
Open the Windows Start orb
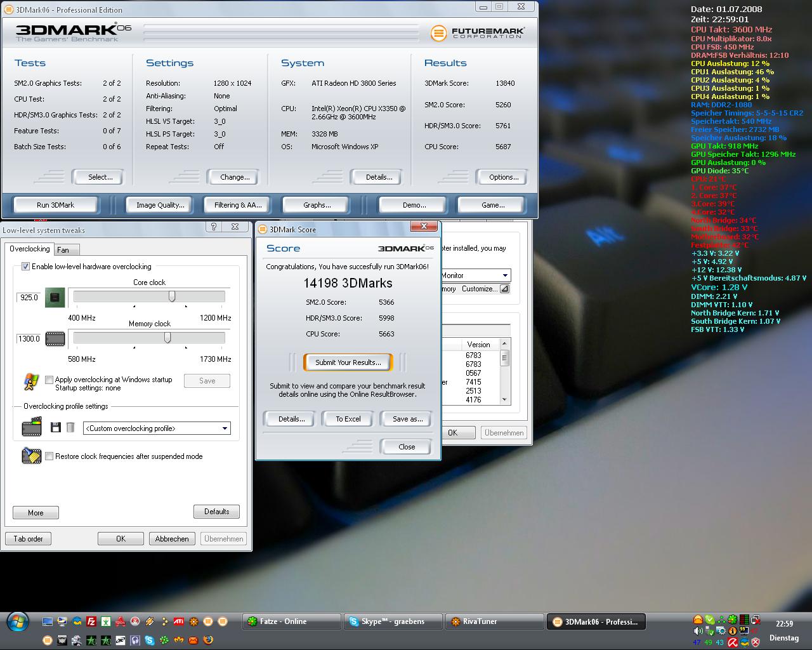[18, 622]
